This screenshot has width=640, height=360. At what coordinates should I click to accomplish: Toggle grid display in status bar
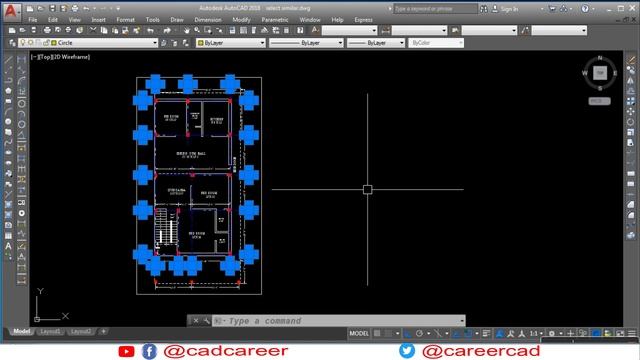(x=377, y=333)
